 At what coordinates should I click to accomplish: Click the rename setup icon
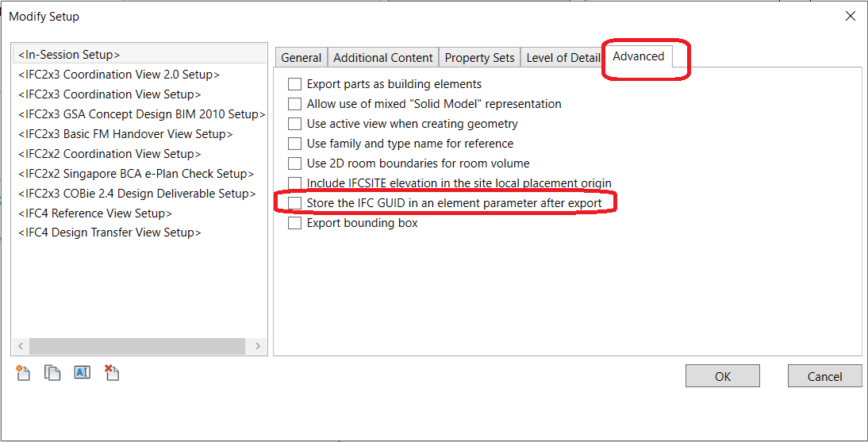(82, 372)
